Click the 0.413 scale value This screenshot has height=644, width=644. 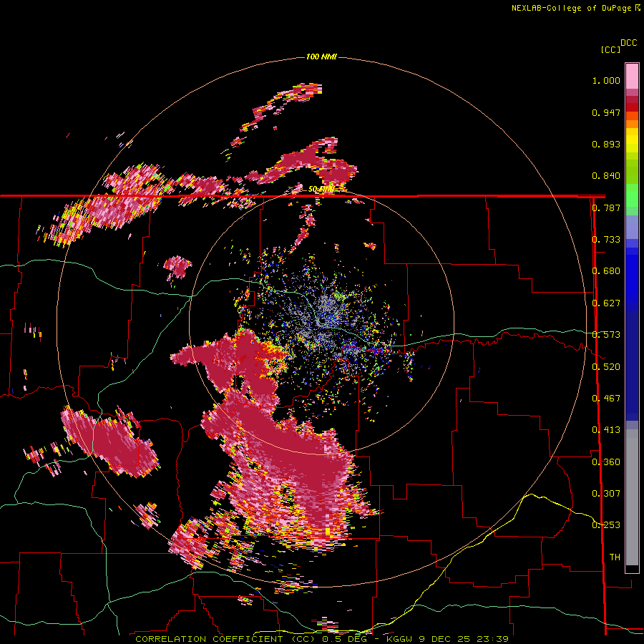pyautogui.click(x=606, y=430)
